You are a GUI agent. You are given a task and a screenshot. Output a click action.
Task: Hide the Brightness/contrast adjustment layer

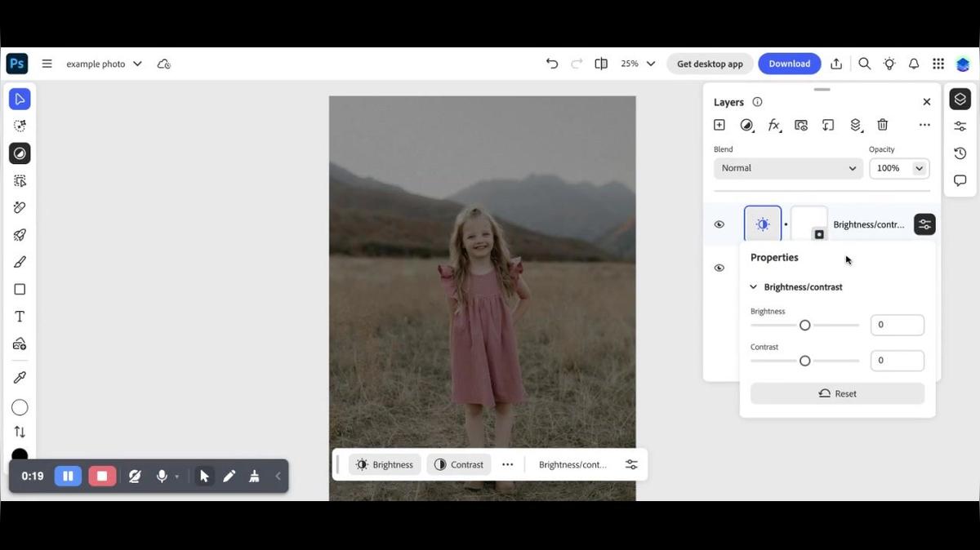719,224
